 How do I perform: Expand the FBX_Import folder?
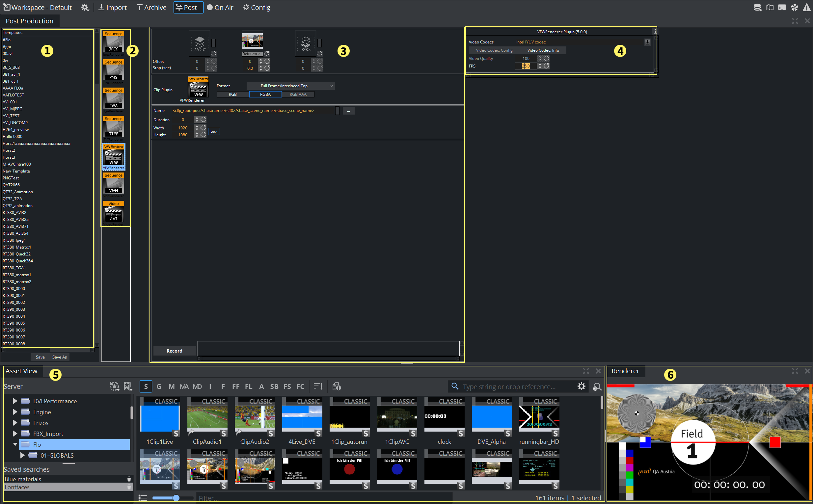pos(15,434)
